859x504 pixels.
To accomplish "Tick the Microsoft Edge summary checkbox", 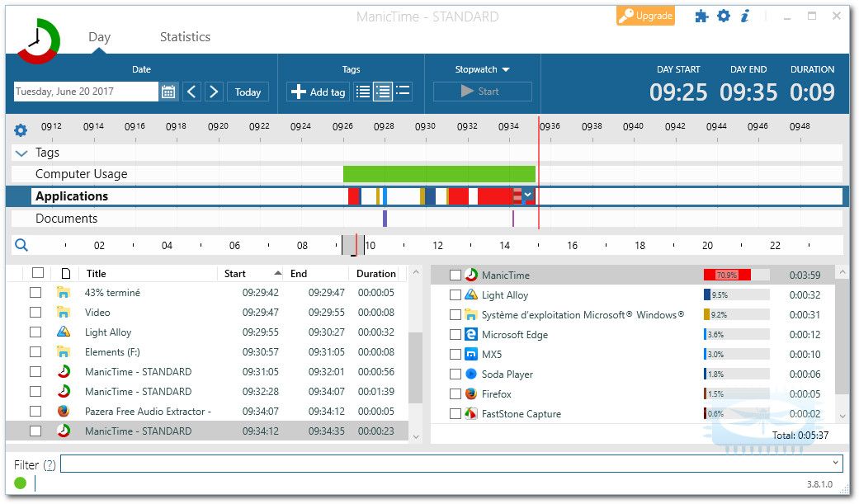I will coord(455,334).
